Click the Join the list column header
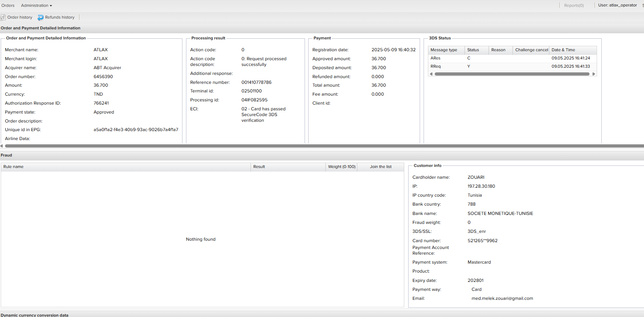Screen dimensions: 644x317 point(381,167)
